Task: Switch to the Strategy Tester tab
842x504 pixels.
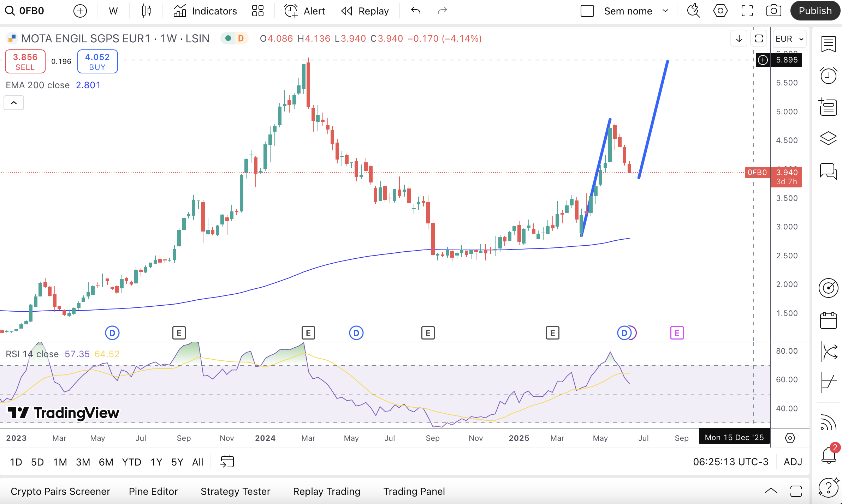Action: (235, 491)
